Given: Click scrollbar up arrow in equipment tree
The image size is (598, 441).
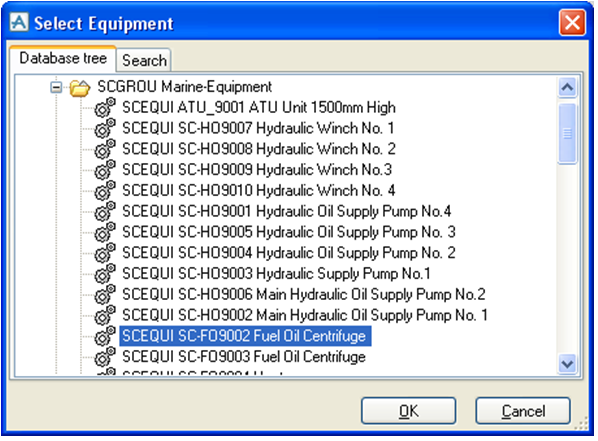Looking at the screenshot, I should pos(567,87).
